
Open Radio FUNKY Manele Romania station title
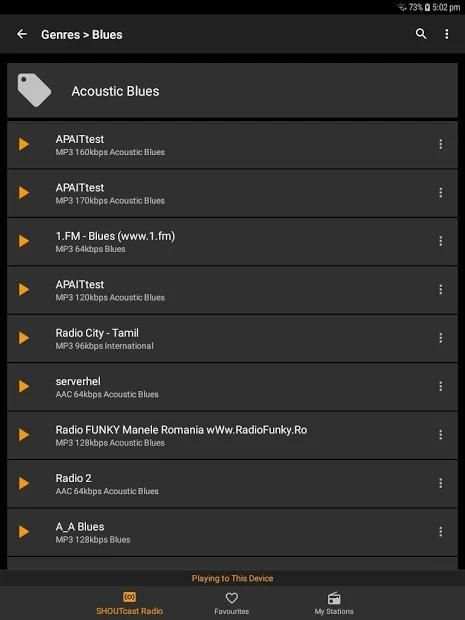point(181,430)
